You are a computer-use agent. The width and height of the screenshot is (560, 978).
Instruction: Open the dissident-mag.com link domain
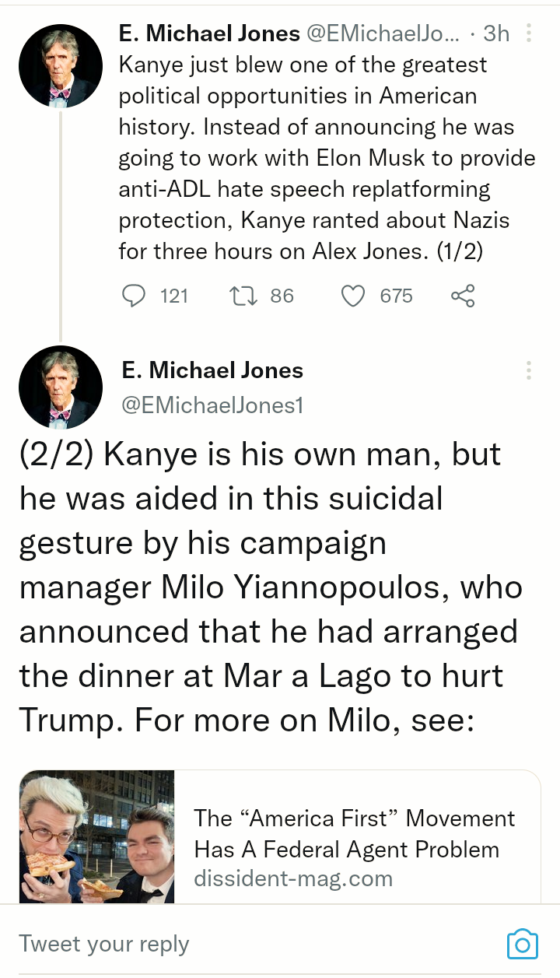(293, 879)
